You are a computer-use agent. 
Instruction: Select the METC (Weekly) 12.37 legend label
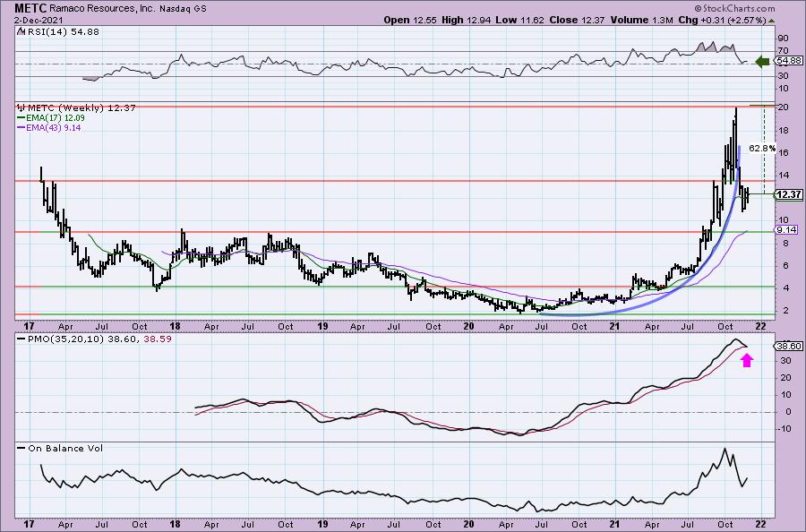tap(81, 108)
